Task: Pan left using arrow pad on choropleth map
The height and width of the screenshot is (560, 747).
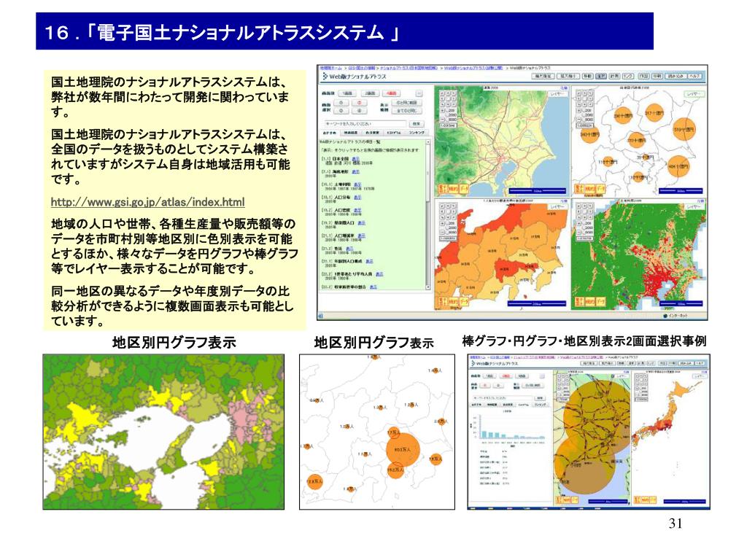Action: click(x=443, y=211)
